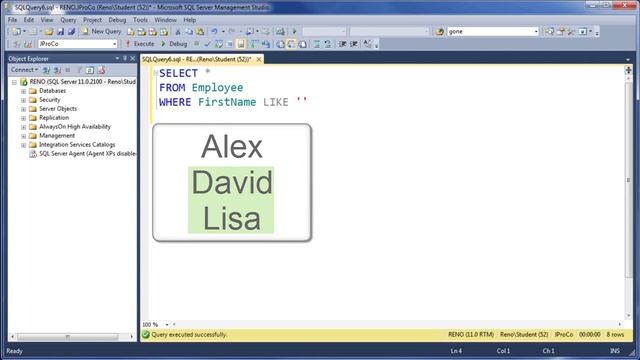Expand the Replication folder
The height and width of the screenshot is (360, 640).
coord(23,118)
